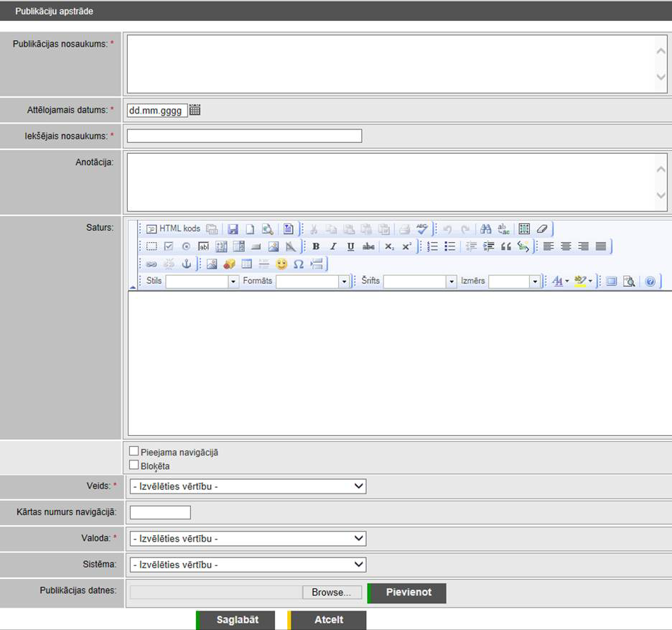The height and width of the screenshot is (630, 672).
Task: Expand the Valoda dropdown
Action: click(x=248, y=538)
